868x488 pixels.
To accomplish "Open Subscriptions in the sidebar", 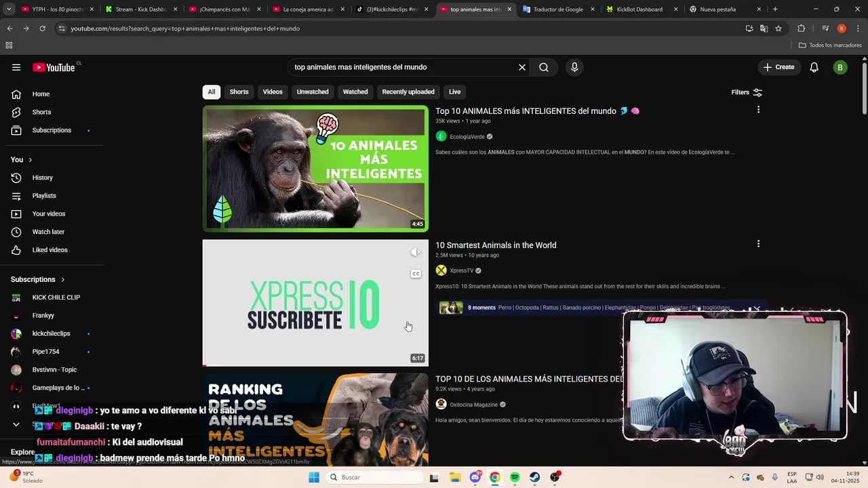I will coord(52,130).
